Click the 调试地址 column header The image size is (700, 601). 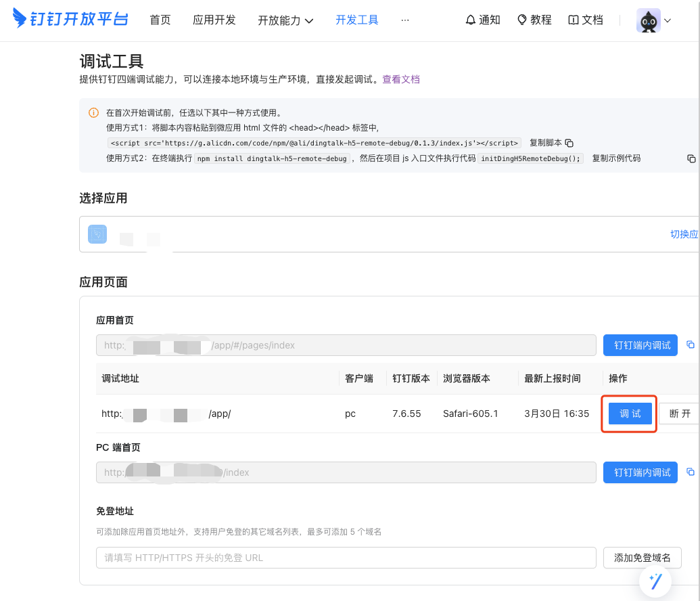[120, 378]
